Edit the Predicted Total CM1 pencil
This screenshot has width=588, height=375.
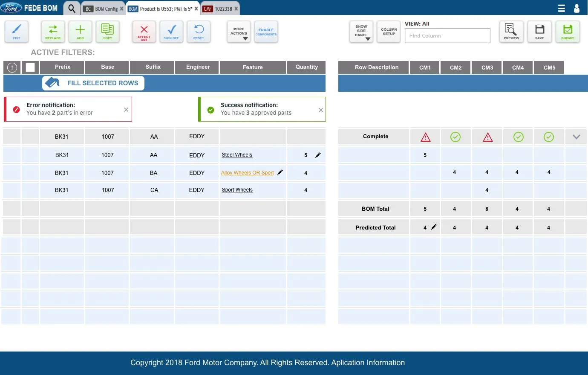434,227
